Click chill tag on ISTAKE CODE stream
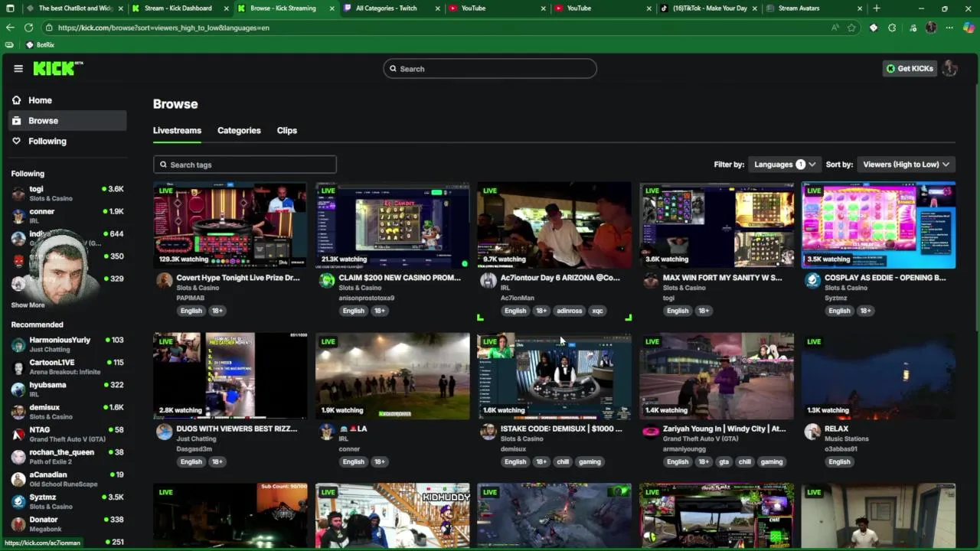Image resolution: width=980 pixels, height=551 pixels. 563,461
